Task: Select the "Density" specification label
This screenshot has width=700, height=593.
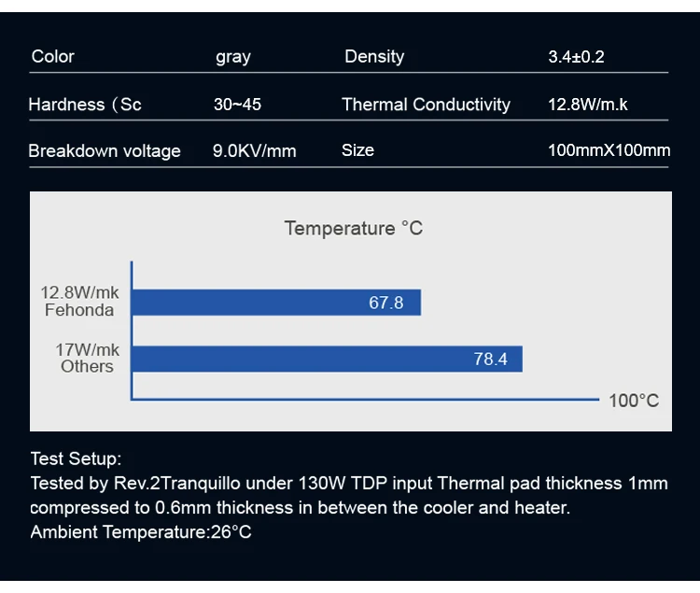Action: point(374,57)
